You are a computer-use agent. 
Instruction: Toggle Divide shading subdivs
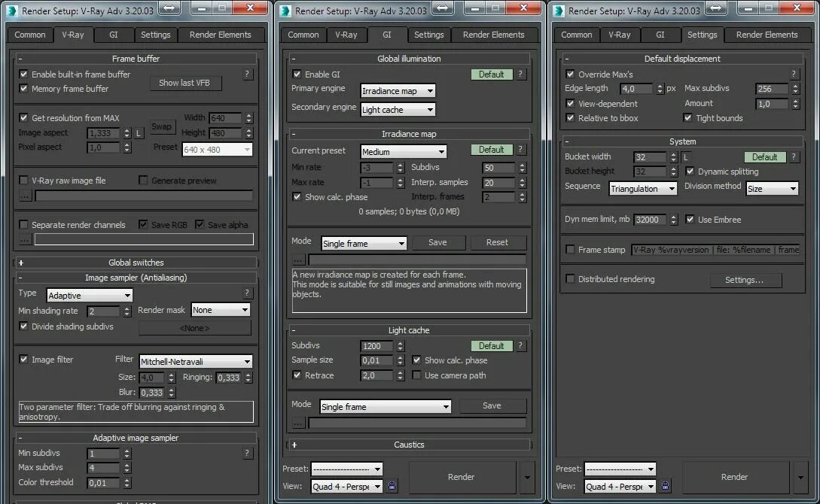coord(23,326)
